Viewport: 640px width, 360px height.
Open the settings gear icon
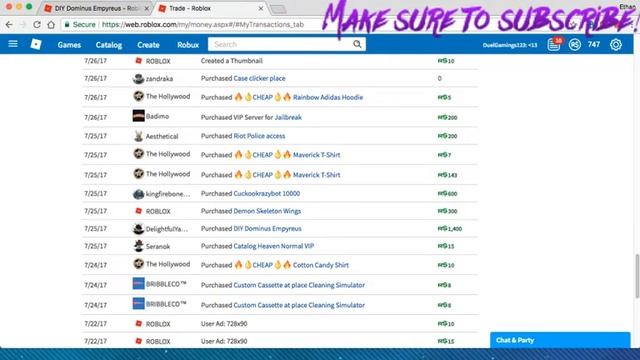point(616,44)
